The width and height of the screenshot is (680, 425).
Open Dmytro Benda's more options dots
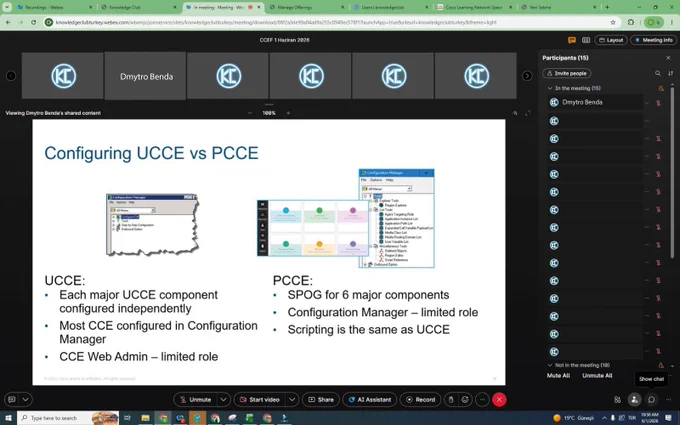[647, 103]
